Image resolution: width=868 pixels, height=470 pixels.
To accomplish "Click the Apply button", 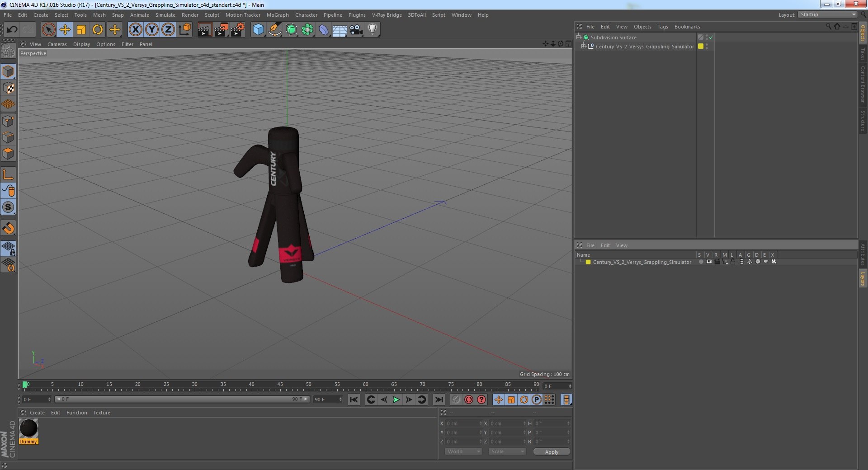I will point(552,451).
